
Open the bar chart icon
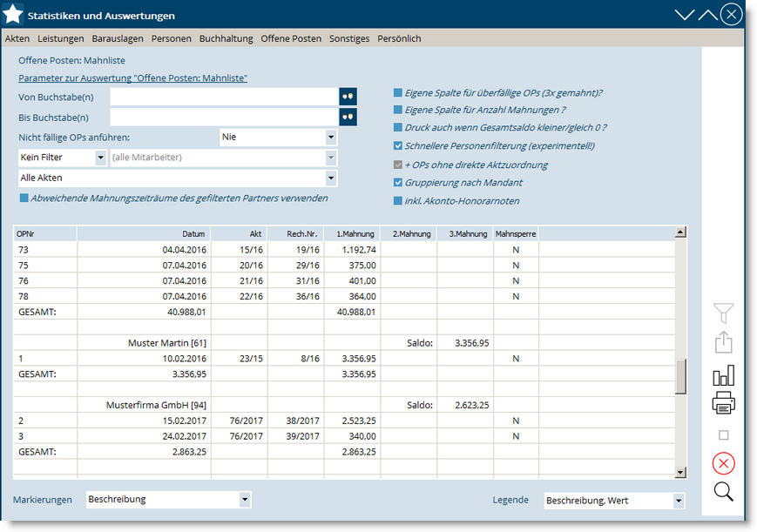[723, 375]
